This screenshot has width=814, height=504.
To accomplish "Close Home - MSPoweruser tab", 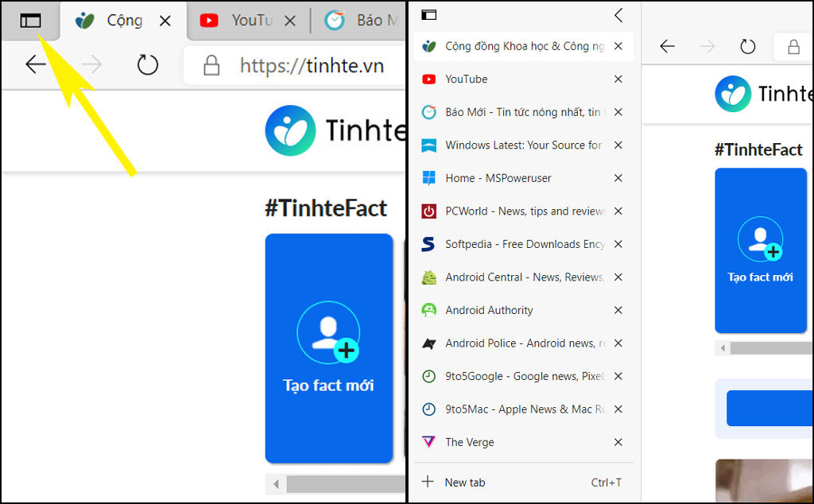I will click(618, 178).
